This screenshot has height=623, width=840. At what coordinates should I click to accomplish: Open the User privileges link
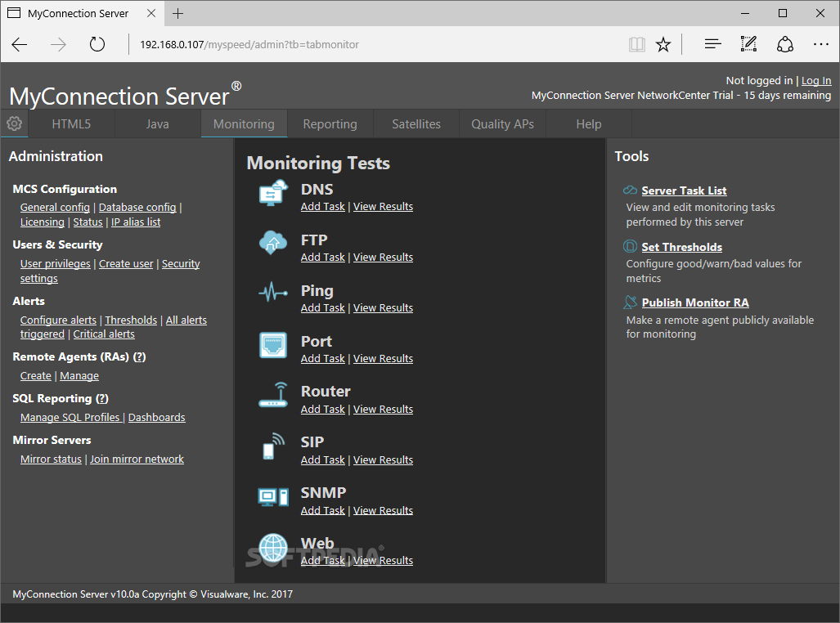55,263
